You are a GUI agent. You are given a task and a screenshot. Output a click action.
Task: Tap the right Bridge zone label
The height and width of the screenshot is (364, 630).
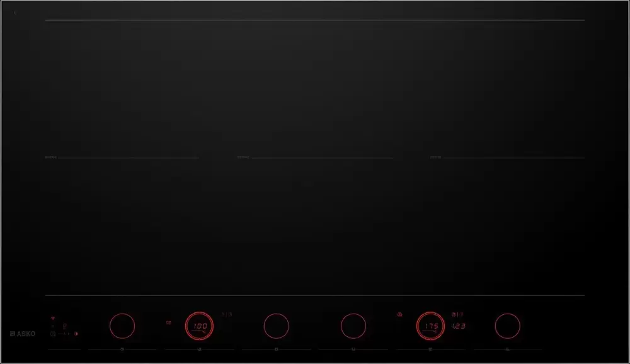tap(435, 157)
